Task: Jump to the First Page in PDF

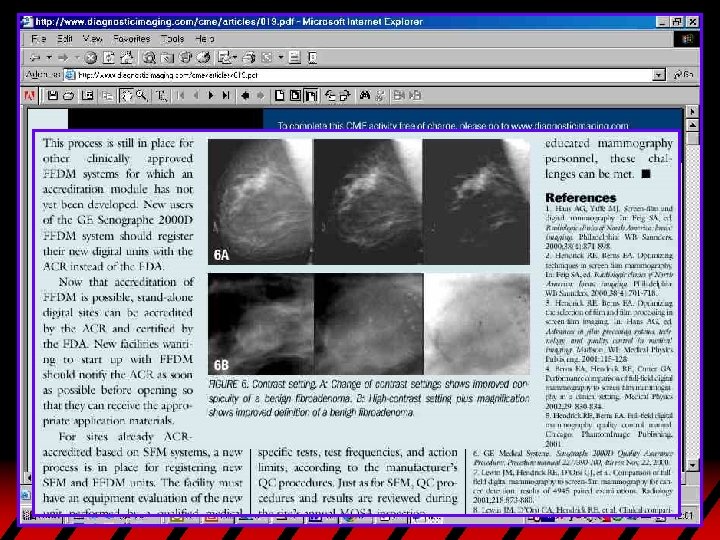Action: [180, 96]
